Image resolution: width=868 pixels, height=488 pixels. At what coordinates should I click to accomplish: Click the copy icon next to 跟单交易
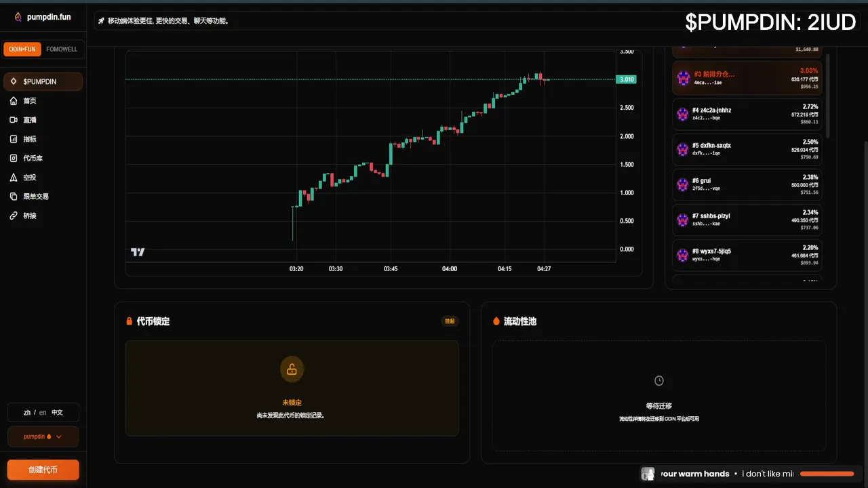(x=14, y=197)
